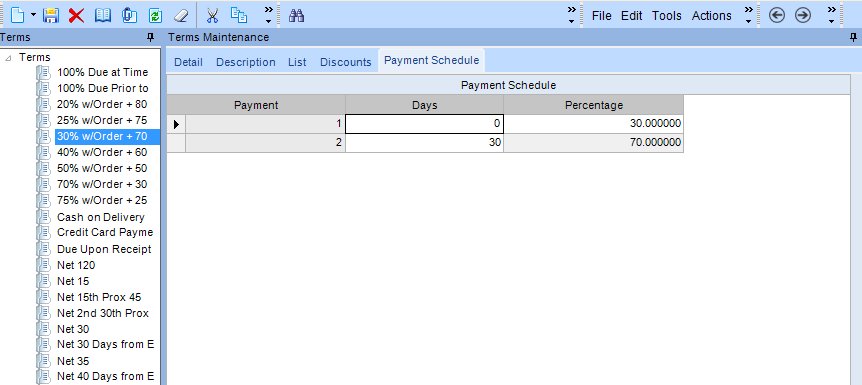Viewport: 862px width, 385px height.
Task: Click the Days column header
Action: pyautogui.click(x=424, y=105)
